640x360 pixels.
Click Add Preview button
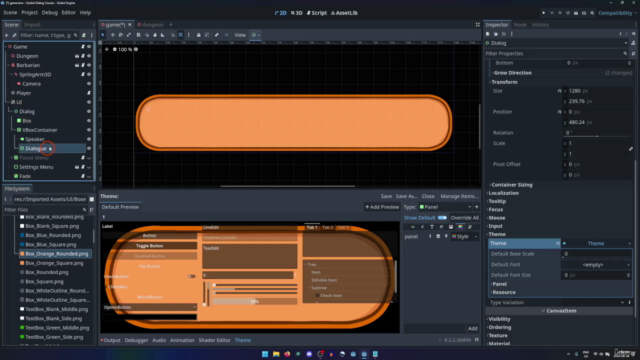[382, 207]
